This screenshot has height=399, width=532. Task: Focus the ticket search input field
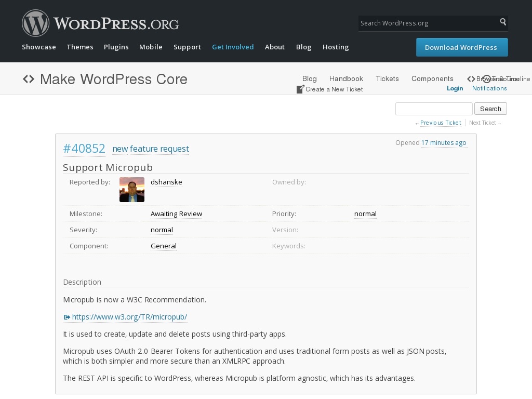pos(434,109)
